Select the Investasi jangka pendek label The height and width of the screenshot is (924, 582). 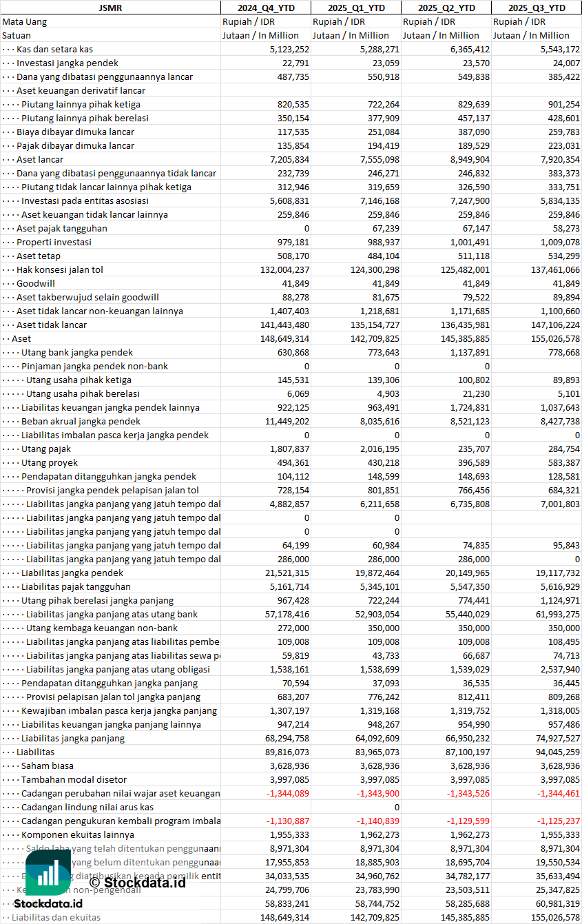pos(67,63)
